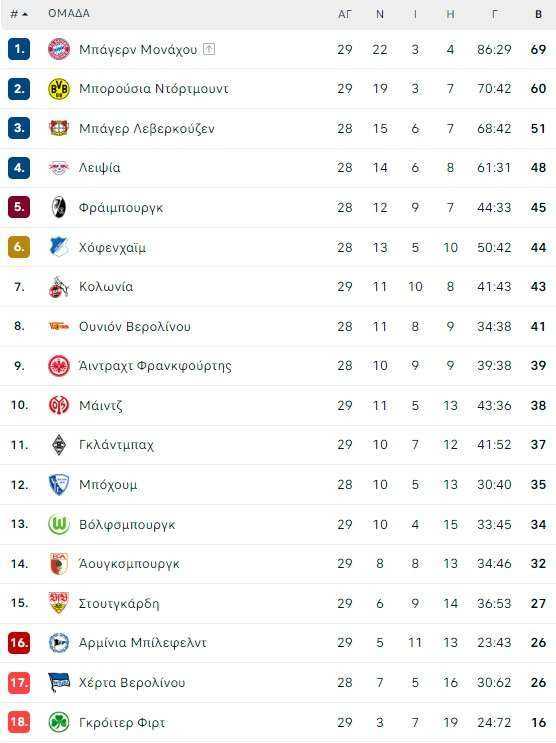Click the ΟΜΑΔΑ column header
Viewport: 556px width, 743px height.
tap(69, 13)
